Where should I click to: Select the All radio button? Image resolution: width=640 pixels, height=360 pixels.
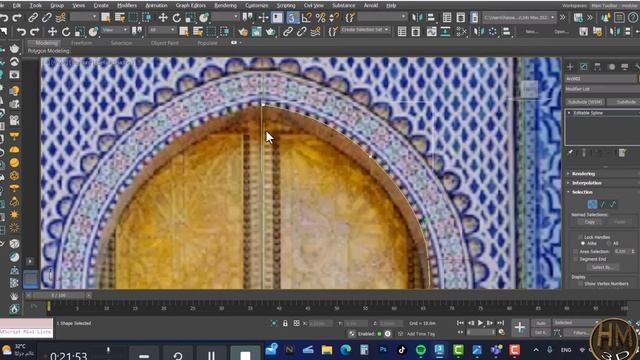pos(609,243)
